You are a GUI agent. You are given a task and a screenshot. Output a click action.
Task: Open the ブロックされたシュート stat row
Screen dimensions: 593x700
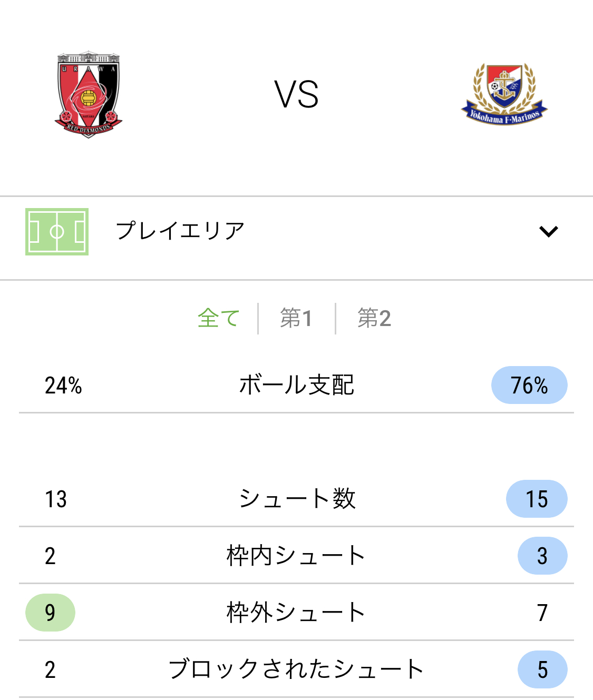coord(296,669)
